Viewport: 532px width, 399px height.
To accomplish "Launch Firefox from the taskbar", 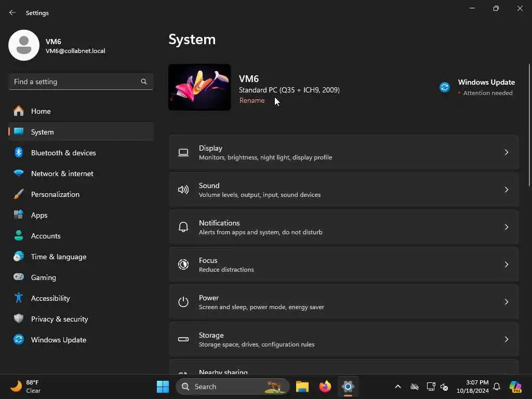I will click(x=325, y=387).
